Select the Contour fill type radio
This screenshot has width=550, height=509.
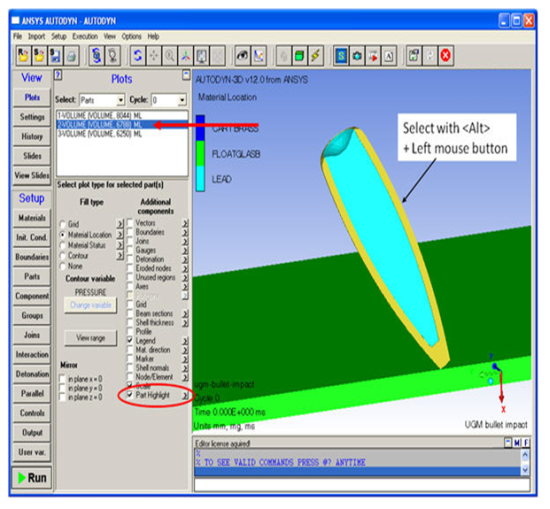click(63, 256)
